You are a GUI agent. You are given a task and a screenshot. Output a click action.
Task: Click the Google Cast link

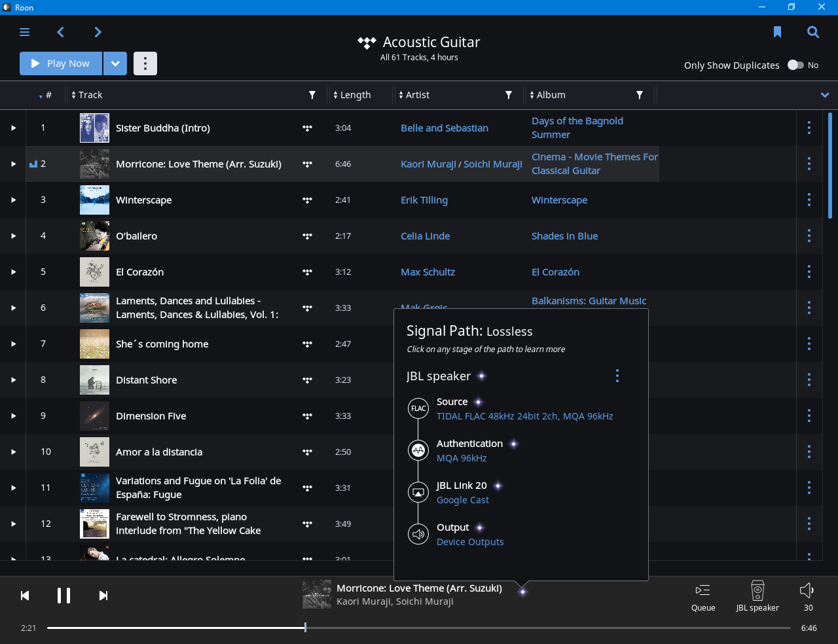463,500
